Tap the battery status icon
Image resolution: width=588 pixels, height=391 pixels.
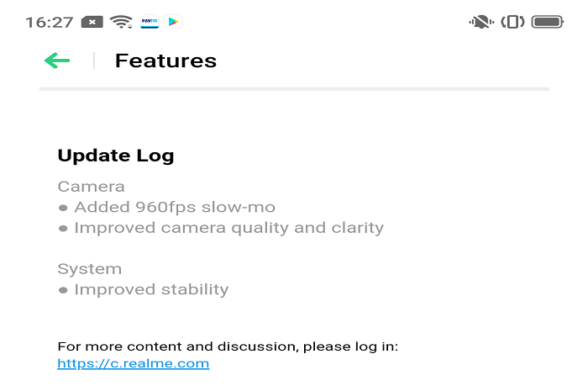548,22
